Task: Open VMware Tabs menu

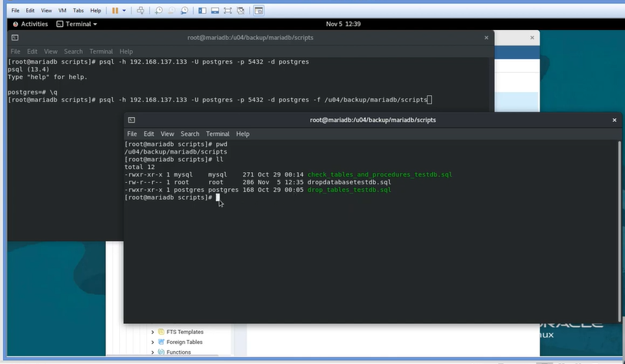Action: (x=78, y=11)
